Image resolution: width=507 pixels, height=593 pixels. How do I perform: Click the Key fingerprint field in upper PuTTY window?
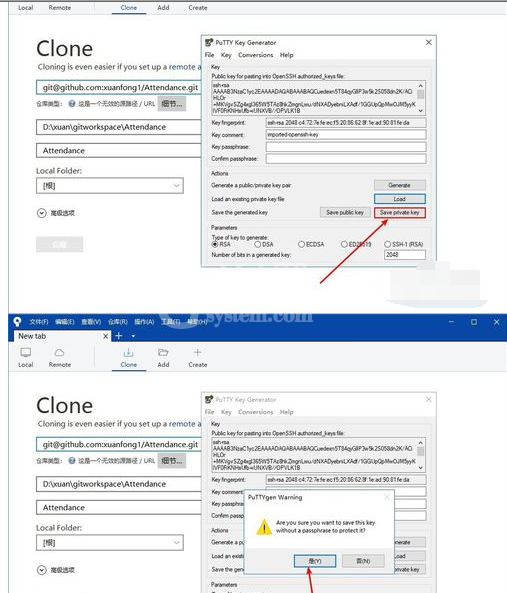pyautogui.click(x=346, y=123)
